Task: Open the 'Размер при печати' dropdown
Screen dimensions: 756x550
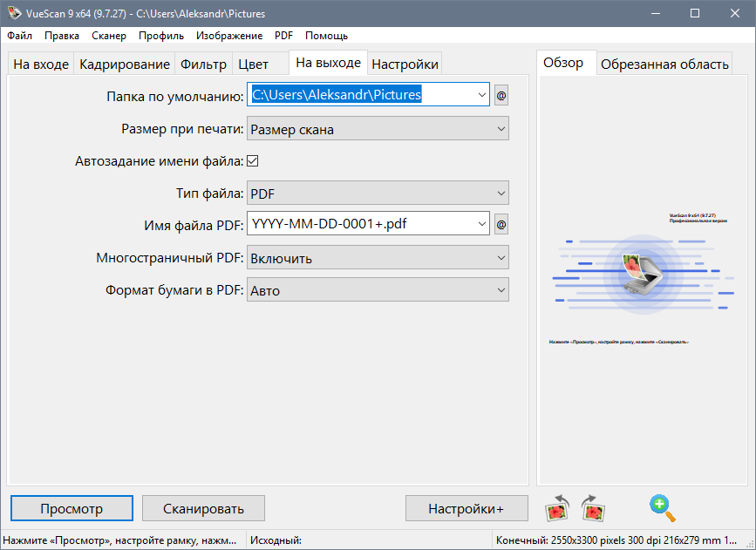Action: coord(378,129)
